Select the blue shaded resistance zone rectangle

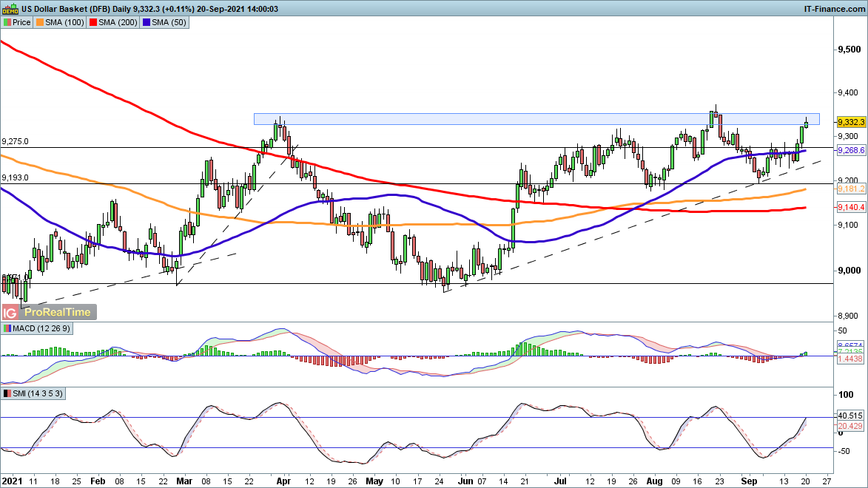tap(536, 119)
